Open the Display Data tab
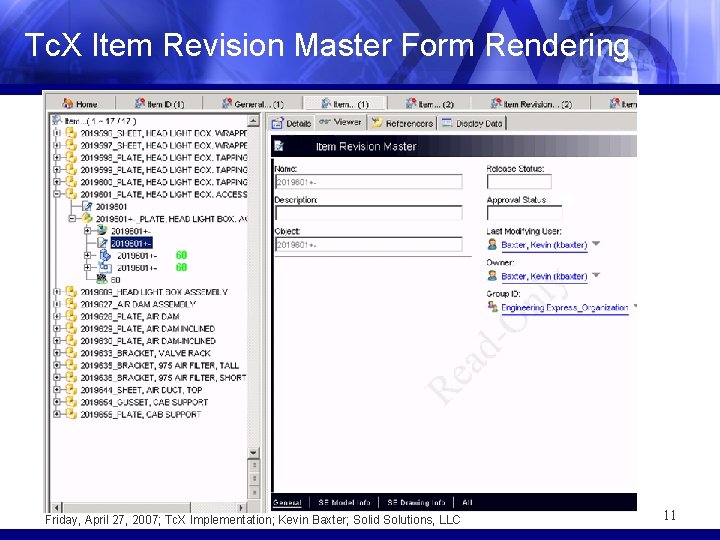Image resolution: width=720 pixels, height=540 pixels. (x=472, y=123)
